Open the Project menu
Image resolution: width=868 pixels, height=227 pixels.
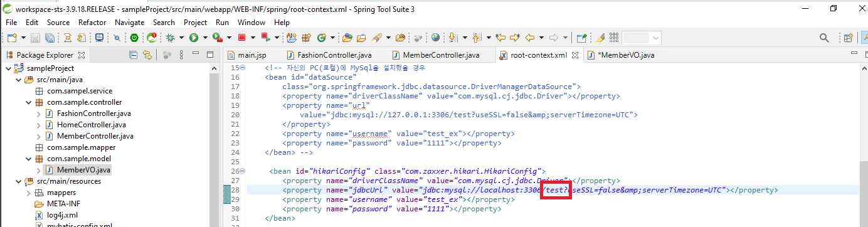pyautogui.click(x=195, y=22)
